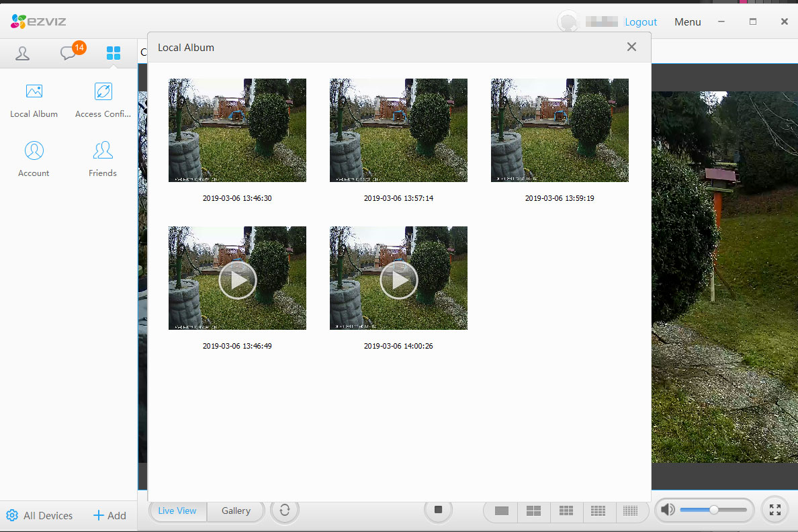Switch to four-window grid layout
The height and width of the screenshot is (532, 798).
coord(533,511)
